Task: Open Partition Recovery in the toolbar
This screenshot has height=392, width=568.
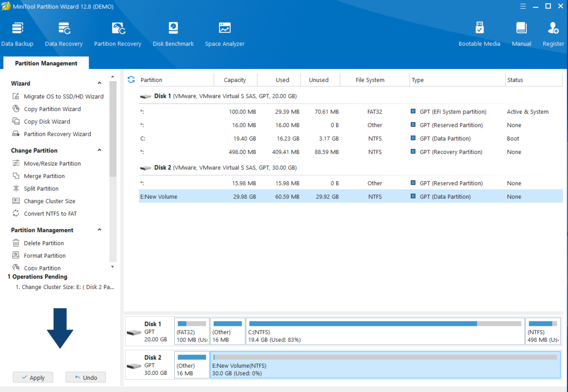Action: point(118,34)
